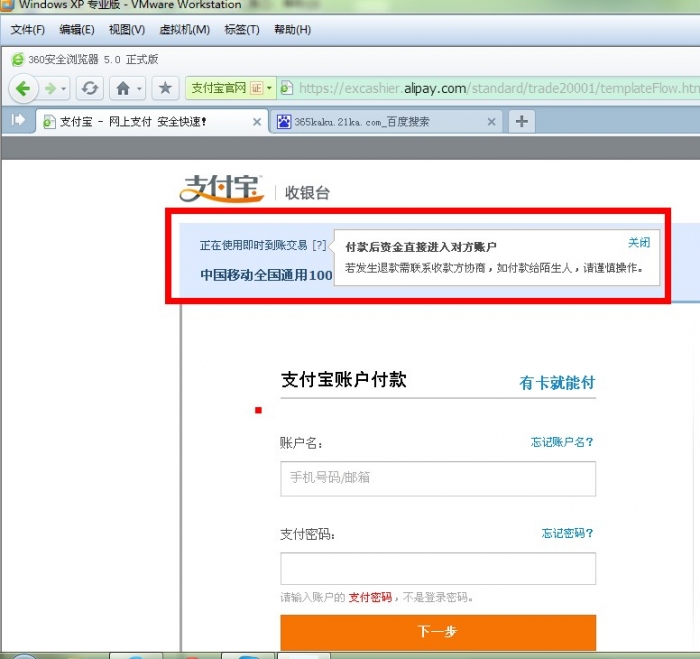Image resolution: width=700 pixels, height=659 pixels.
Task: Click the favicon on the 支付宝 tab
Action: [x=49, y=121]
